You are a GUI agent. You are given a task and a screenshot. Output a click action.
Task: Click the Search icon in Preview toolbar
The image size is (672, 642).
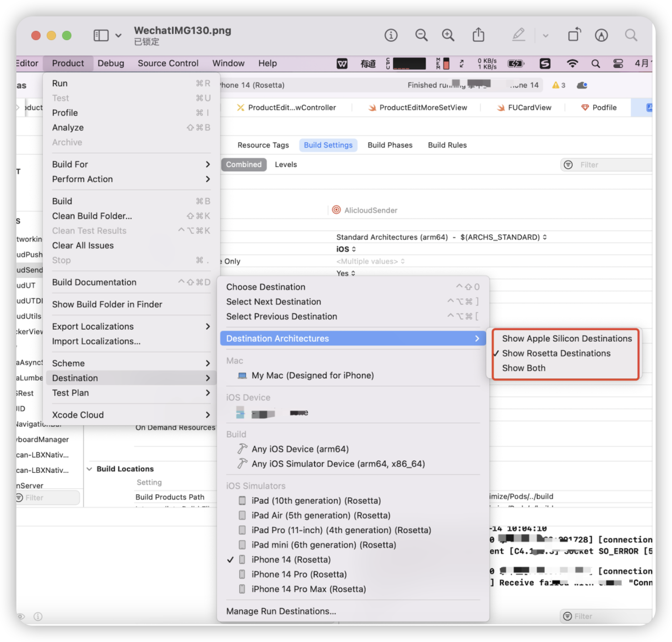click(x=631, y=35)
